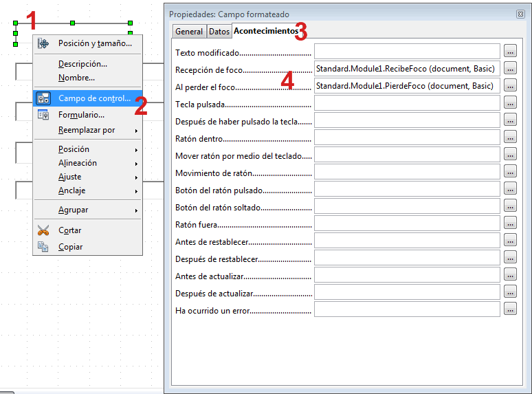Viewport: 532px width, 394px height.
Task: Expand the Posición submenu
Action: (x=87, y=149)
